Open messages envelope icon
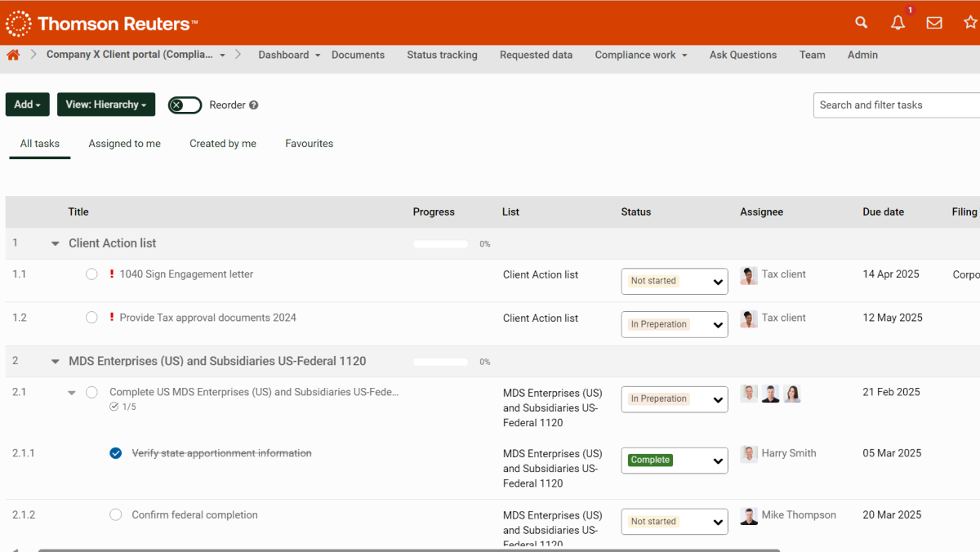980x552 pixels. (934, 23)
